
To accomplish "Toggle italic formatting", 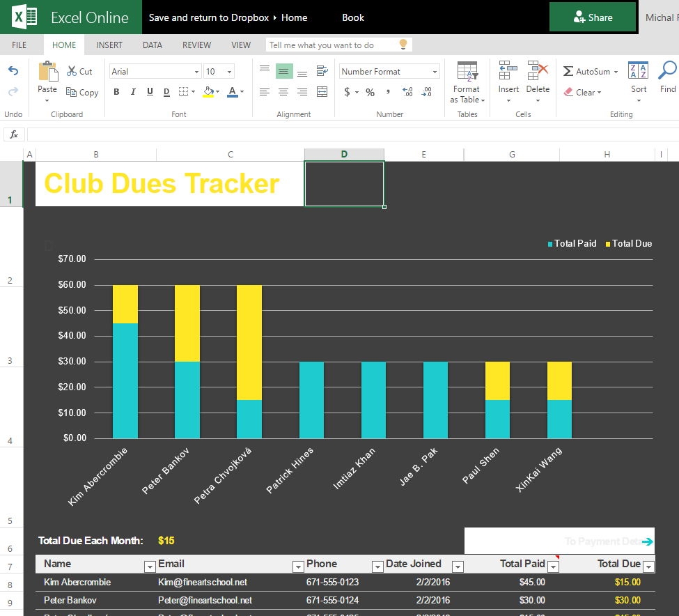I will (133, 92).
